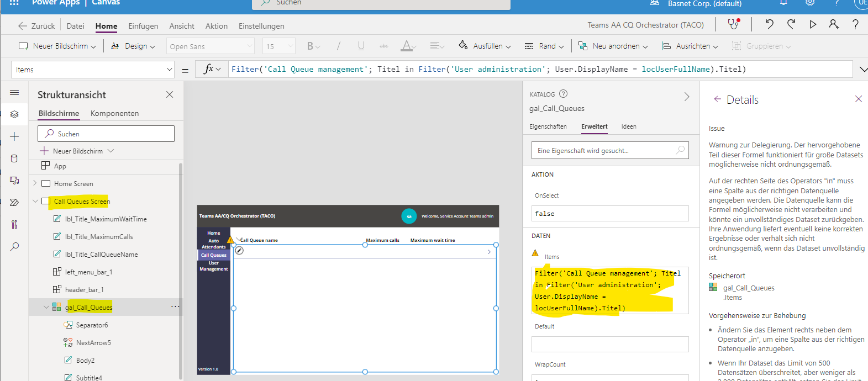Viewport: 868px width, 381px height.
Task: Select header_bar_1 component
Action: [84, 289]
